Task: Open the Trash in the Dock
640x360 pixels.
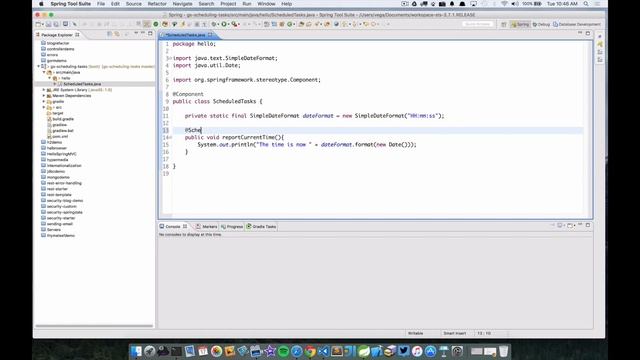Action: click(504, 351)
